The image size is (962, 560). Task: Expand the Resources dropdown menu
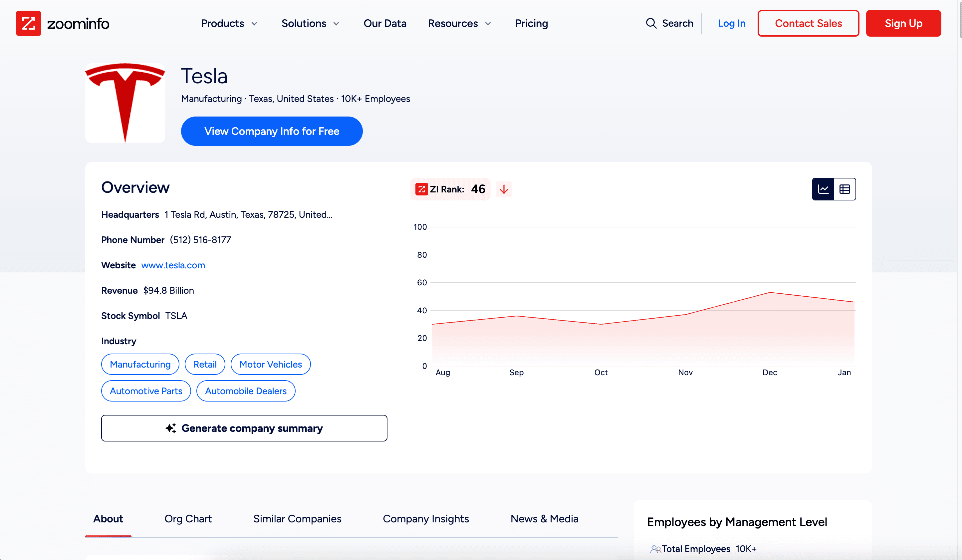[459, 23]
